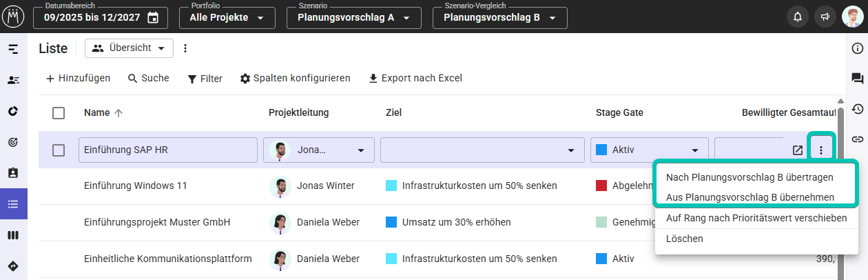Choose Auf Rang nach Prioritätswert verschieben
Viewport: 868px width, 280px height.
tap(756, 218)
